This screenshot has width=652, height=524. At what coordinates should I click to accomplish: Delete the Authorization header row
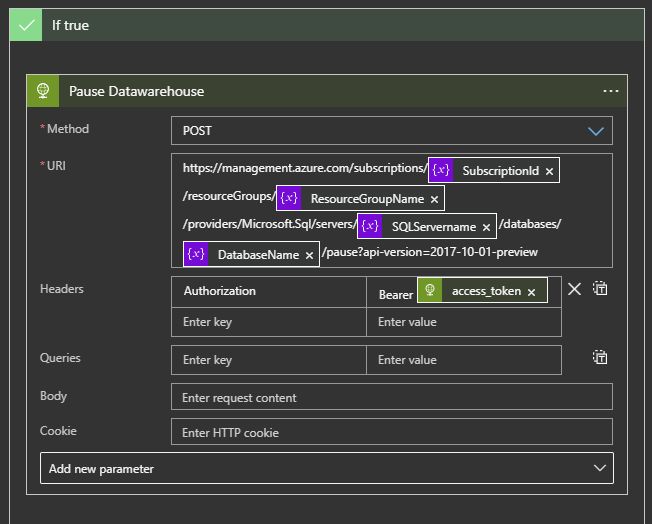574,289
